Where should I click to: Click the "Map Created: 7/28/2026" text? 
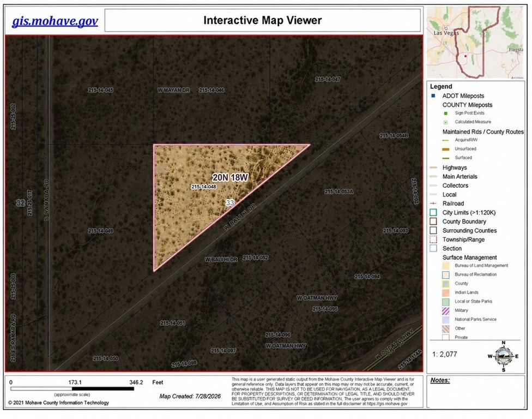[x=190, y=396]
